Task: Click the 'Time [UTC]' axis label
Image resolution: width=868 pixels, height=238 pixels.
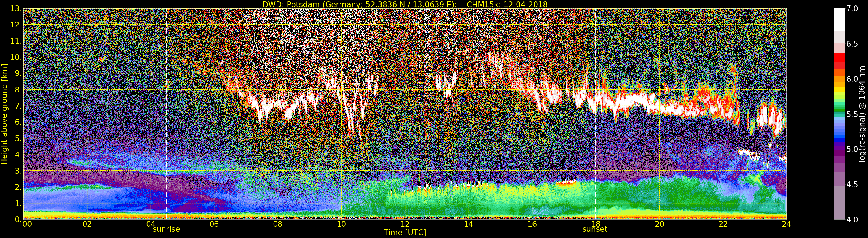Action: tap(405, 233)
